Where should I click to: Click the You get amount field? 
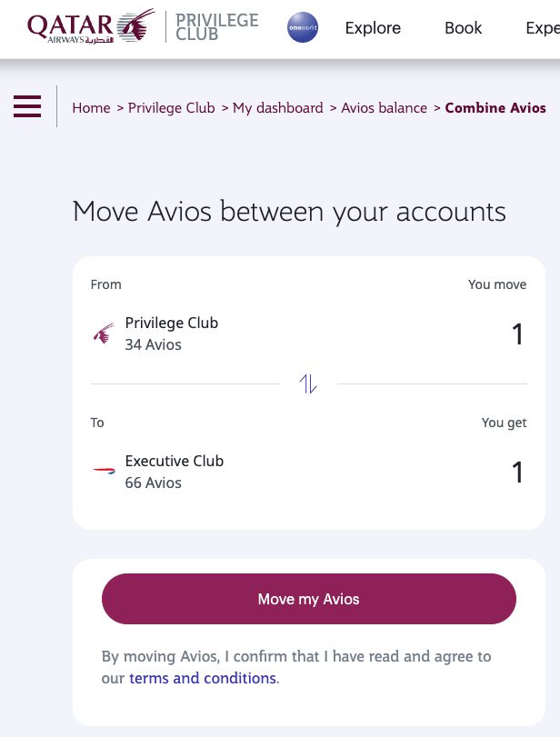[x=517, y=472]
